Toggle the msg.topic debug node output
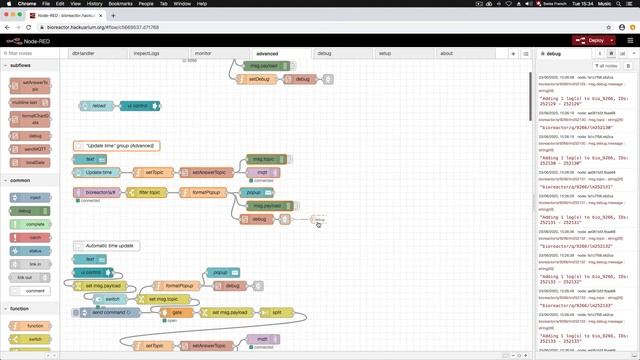640x360 pixels. click(290, 159)
